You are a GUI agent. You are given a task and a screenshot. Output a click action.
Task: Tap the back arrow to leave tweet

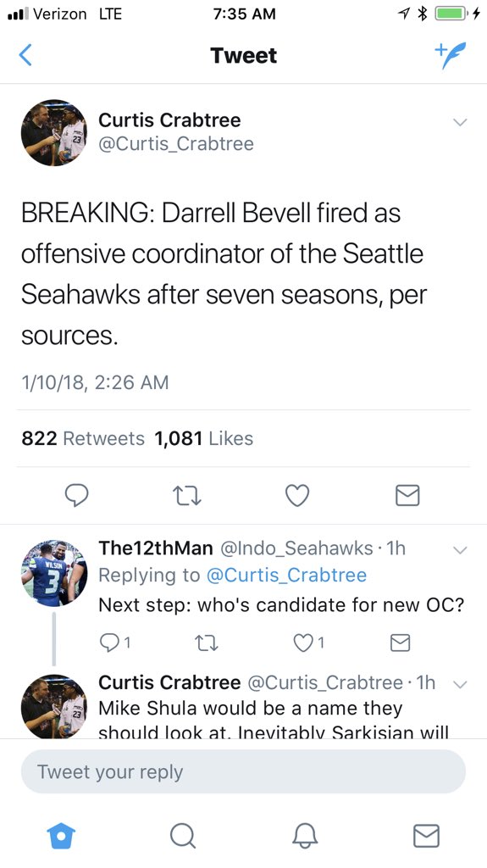pyautogui.click(x=25, y=55)
